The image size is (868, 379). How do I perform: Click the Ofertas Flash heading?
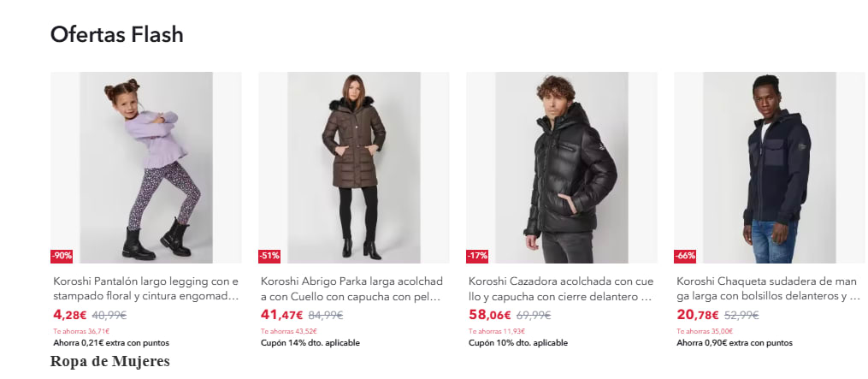click(117, 35)
